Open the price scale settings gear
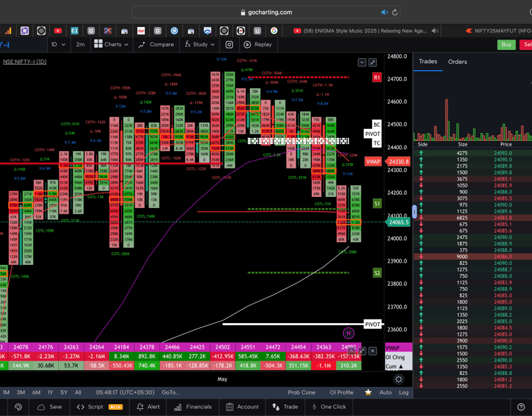 [x=399, y=379]
